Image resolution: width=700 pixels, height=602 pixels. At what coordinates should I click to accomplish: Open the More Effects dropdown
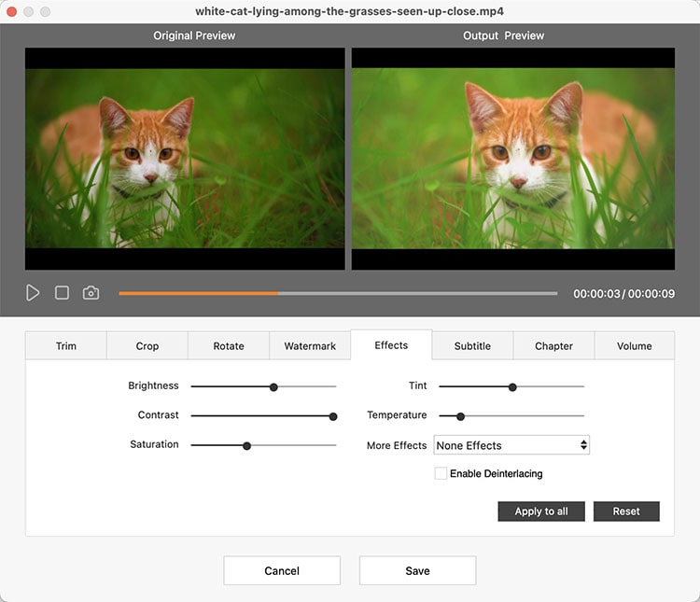point(511,445)
